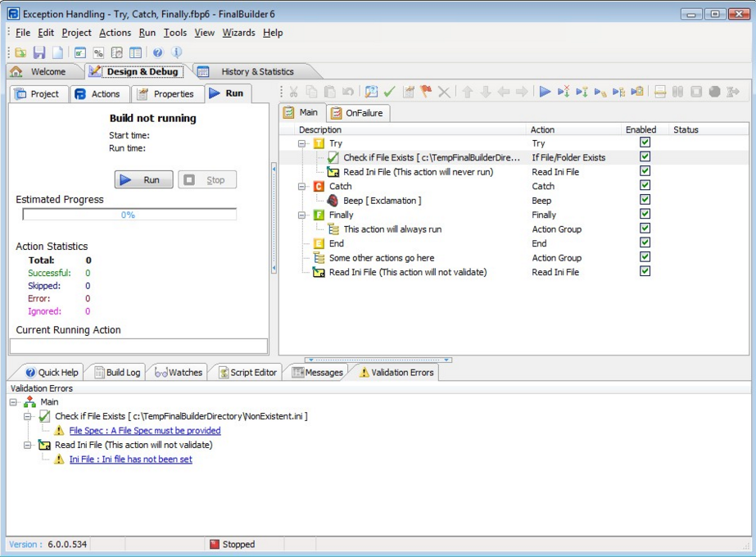Disable the Try action checkbox

coord(645,143)
